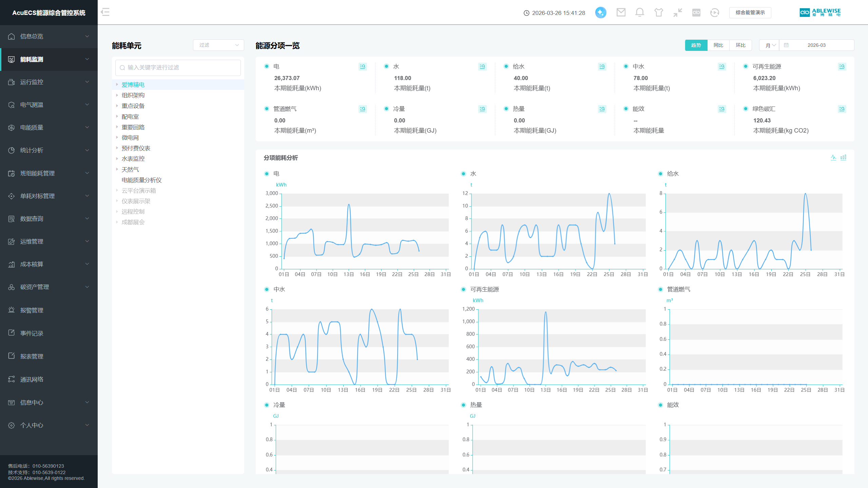Select the 趋势 trend mode
The height and width of the screenshot is (488, 868).
[696, 45]
